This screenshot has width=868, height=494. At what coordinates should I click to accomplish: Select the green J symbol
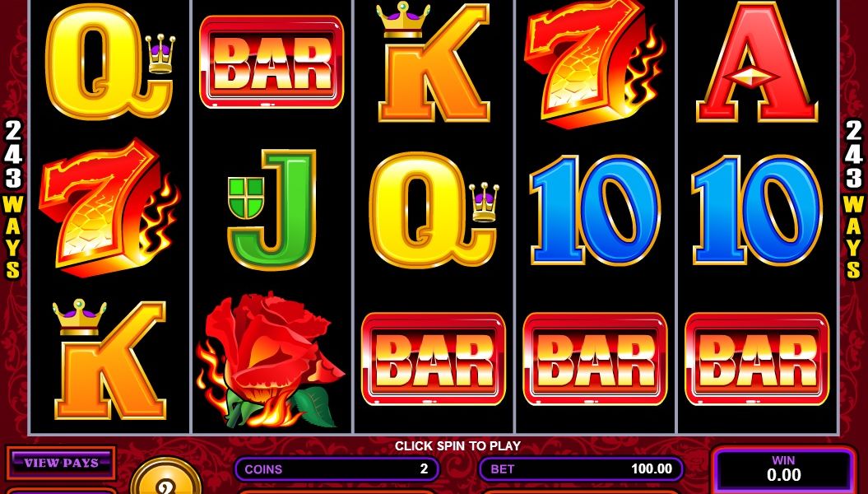coord(272,210)
